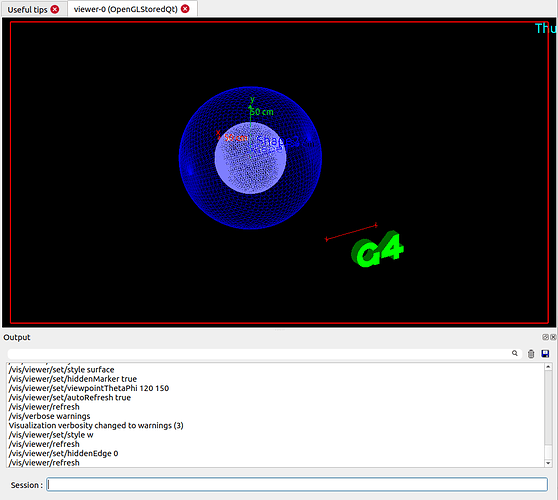
Task: Select the line '/vis/viewer/set/style surface'
Action: point(62,369)
